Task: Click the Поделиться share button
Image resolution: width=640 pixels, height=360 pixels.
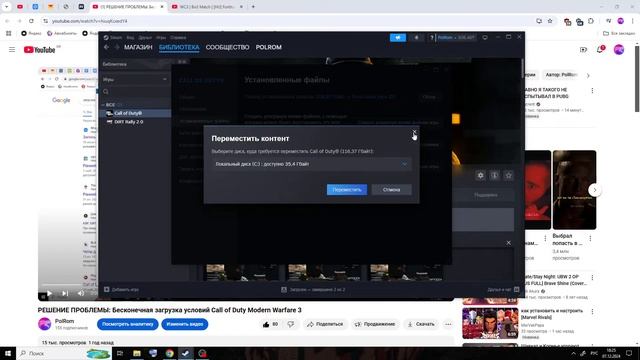Action: coord(325,324)
